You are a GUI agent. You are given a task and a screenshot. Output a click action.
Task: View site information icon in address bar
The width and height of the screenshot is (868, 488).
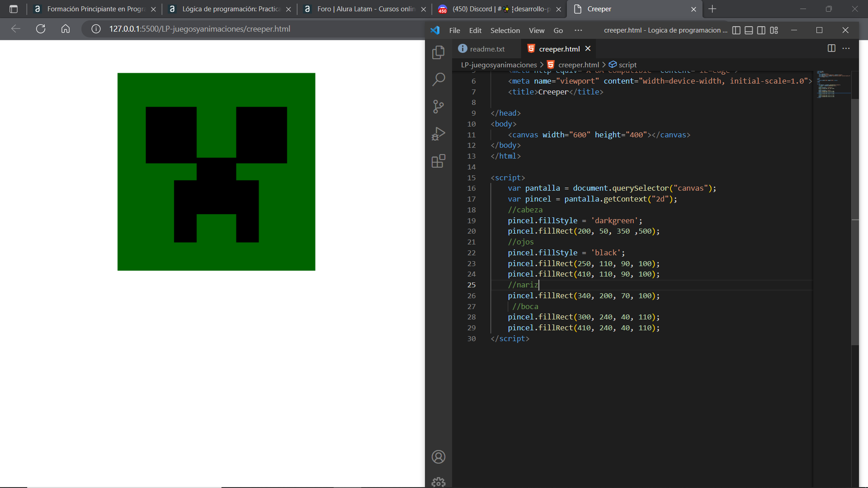pyautogui.click(x=96, y=29)
